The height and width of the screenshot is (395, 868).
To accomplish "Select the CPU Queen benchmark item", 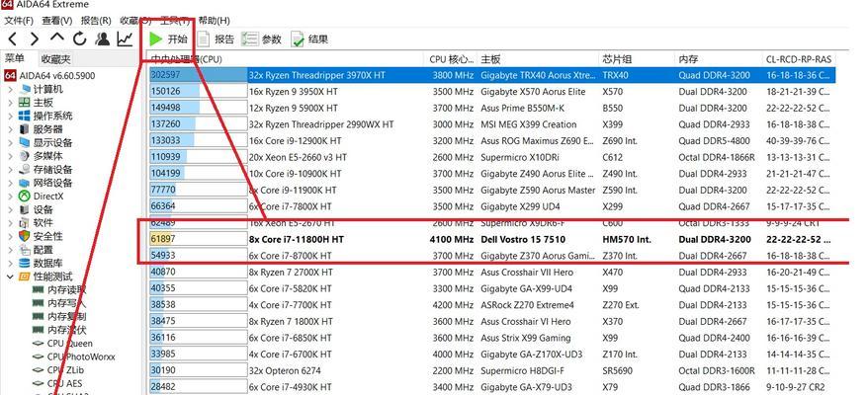I will pos(62,344).
